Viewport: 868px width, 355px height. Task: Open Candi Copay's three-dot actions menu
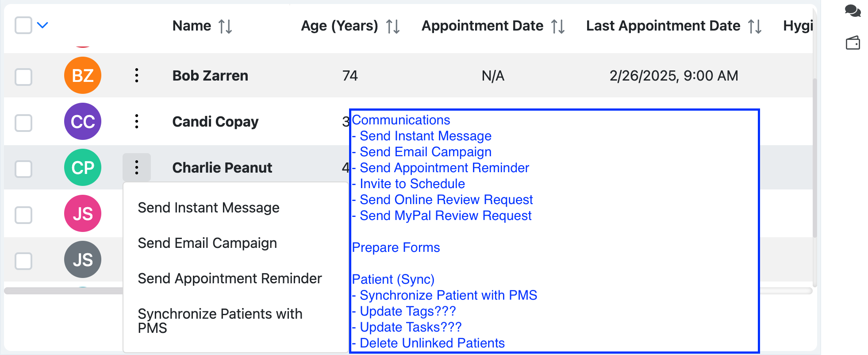[x=137, y=121]
